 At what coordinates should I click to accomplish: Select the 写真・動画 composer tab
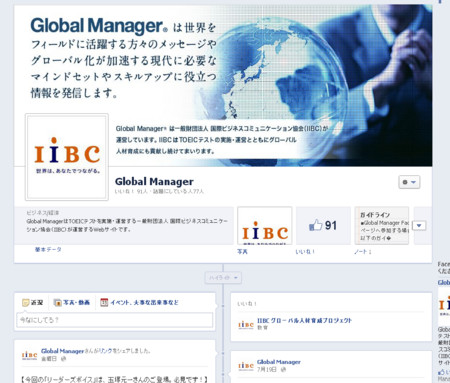[72, 302]
